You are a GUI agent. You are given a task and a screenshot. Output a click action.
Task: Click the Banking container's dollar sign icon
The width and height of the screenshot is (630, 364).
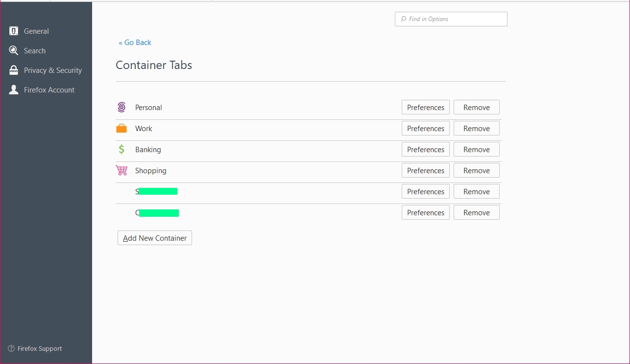click(x=121, y=149)
